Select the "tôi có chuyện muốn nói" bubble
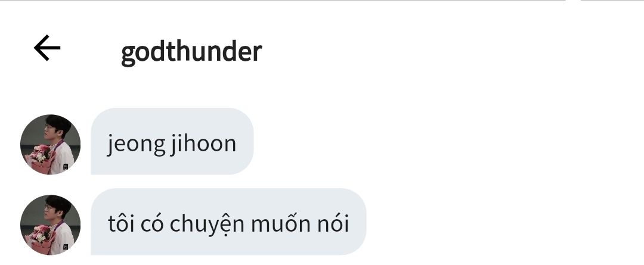This screenshot has height=265, width=644. click(228, 222)
